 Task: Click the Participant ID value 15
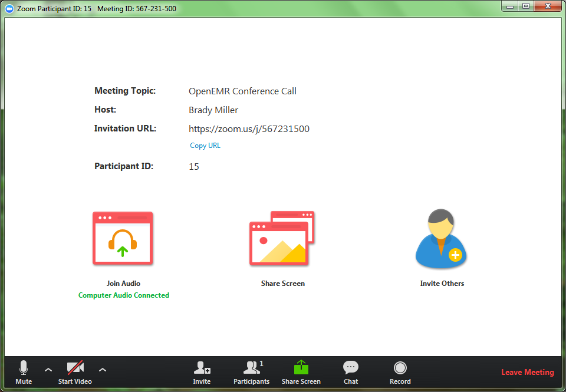click(x=194, y=166)
